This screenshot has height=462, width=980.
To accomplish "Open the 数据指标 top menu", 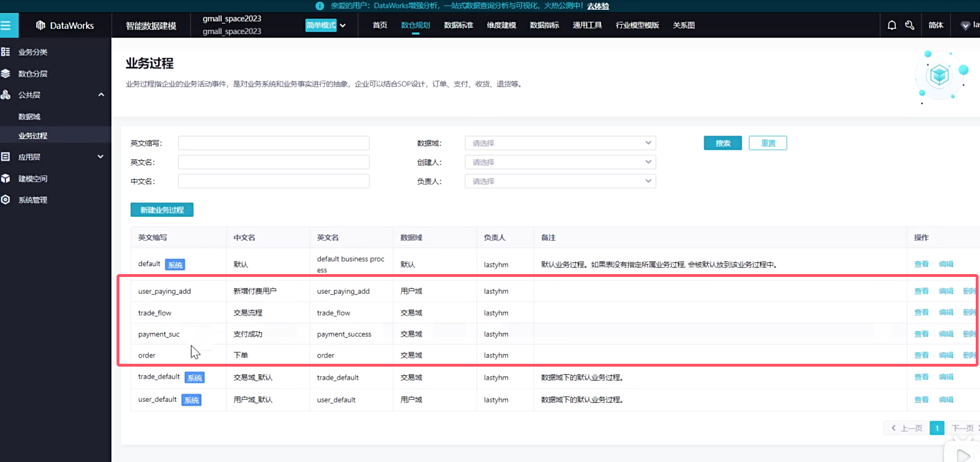I will point(544,25).
